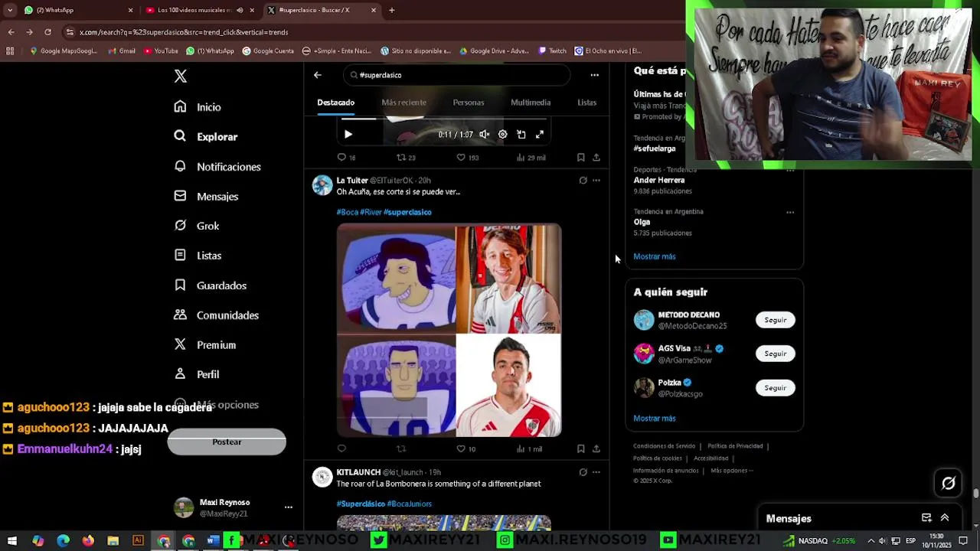Open video player settings gear

(503, 135)
